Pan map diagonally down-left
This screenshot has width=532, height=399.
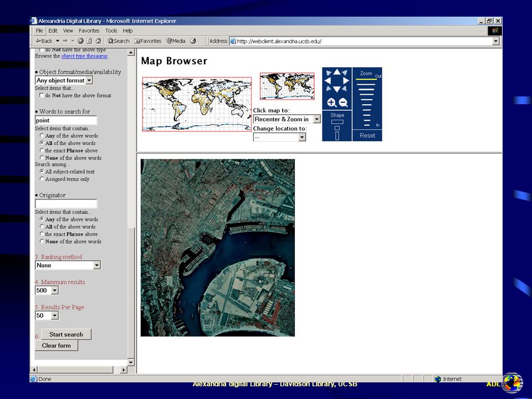[x=329, y=89]
